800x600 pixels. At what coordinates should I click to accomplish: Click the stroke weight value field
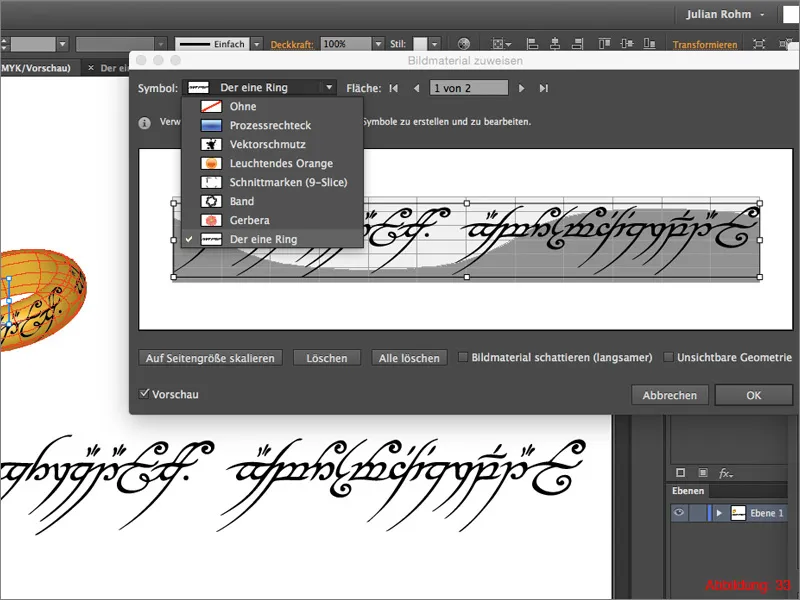click(x=33, y=44)
